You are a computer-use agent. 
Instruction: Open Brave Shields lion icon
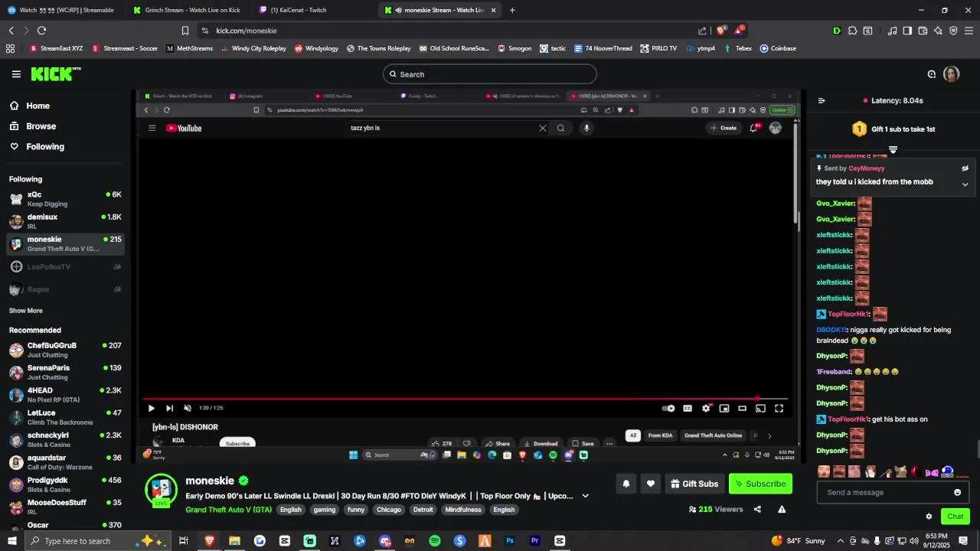tap(720, 31)
